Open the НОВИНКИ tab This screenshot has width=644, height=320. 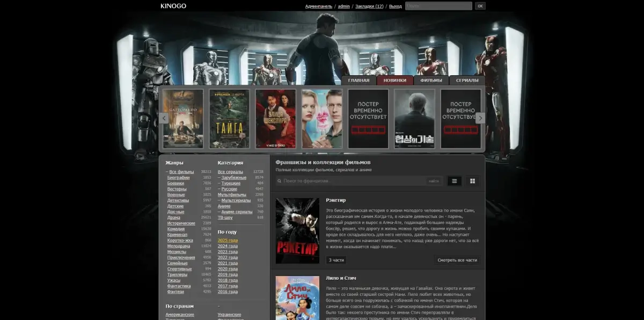click(395, 81)
